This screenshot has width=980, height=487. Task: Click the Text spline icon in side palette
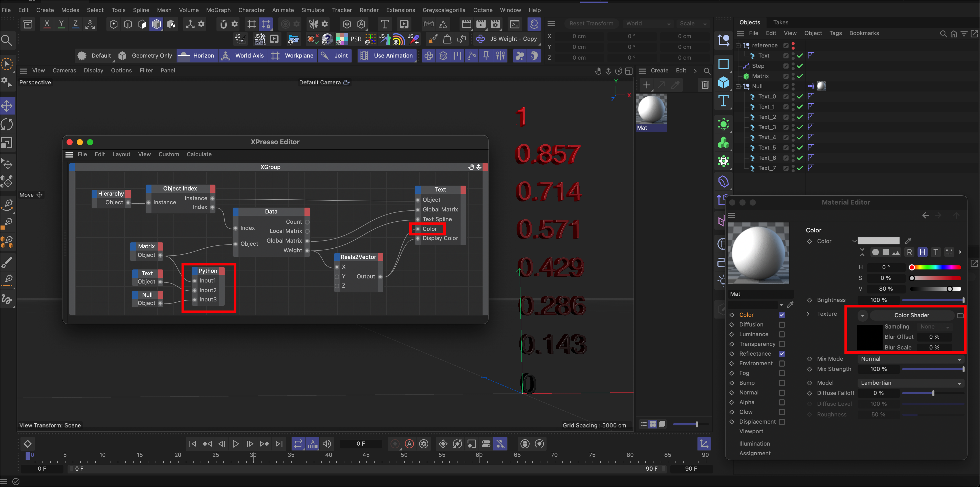click(x=724, y=101)
